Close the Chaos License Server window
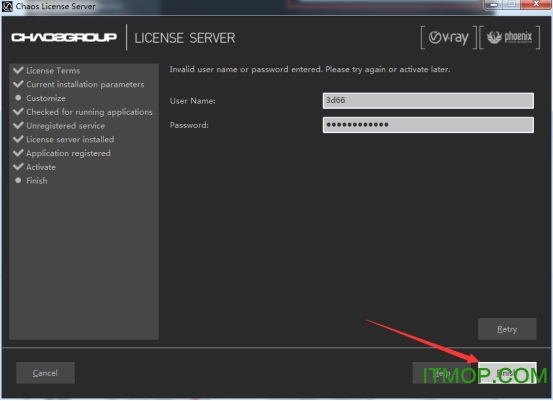 (536, 4)
